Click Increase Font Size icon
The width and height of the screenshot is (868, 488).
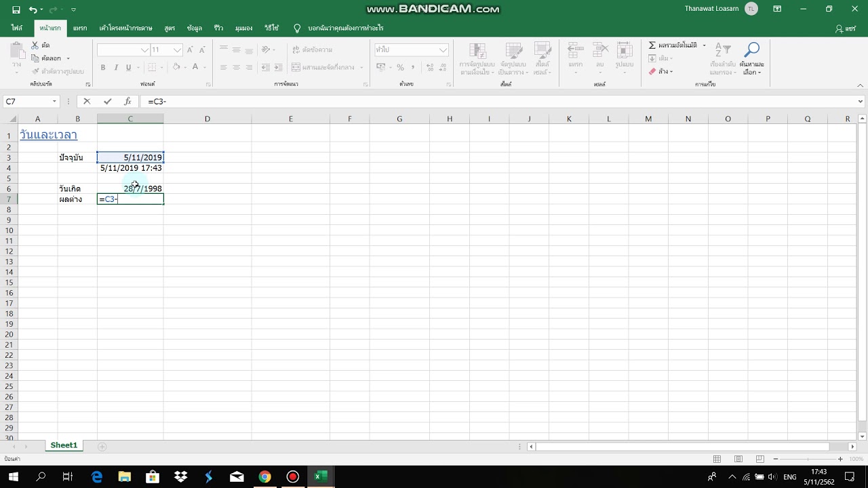tap(190, 49)
